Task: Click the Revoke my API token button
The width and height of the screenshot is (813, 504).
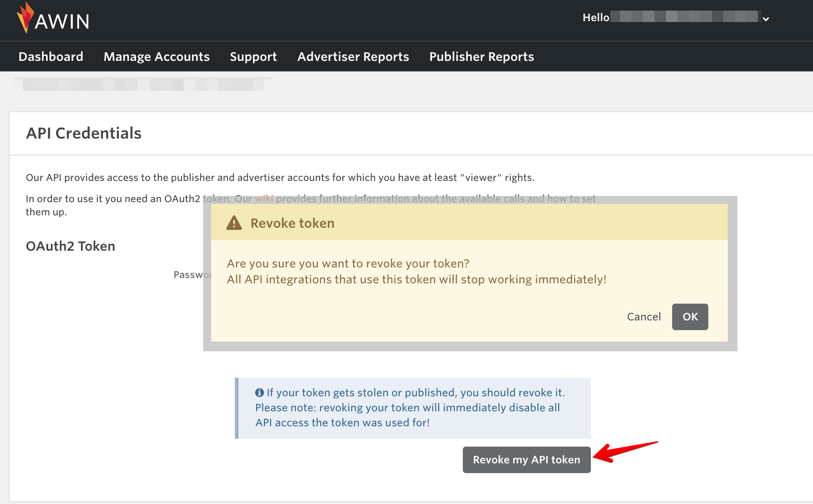Action: tap(526, 459)
